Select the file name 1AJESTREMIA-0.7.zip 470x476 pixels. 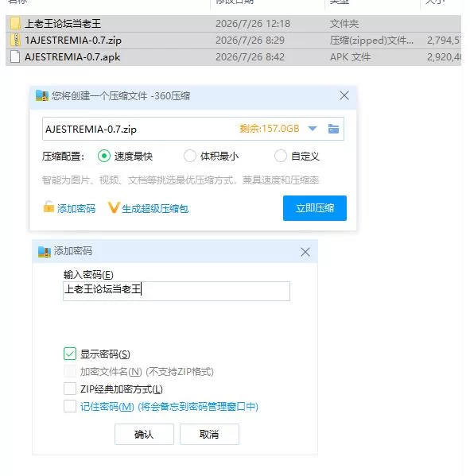[x=73, y=41]
